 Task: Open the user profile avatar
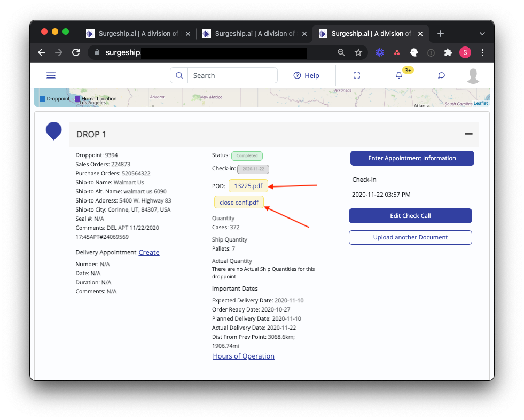[x=473, y=76]
